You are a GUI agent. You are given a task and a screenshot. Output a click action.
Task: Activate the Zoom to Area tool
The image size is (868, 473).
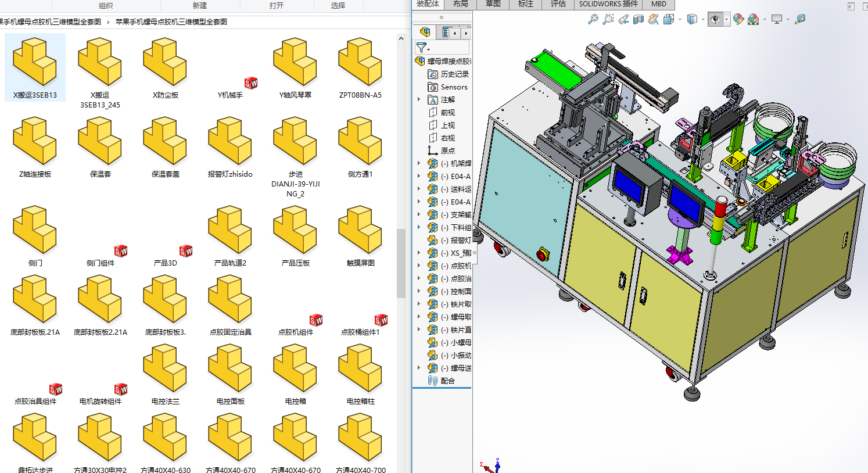click(x=608, y=19)
